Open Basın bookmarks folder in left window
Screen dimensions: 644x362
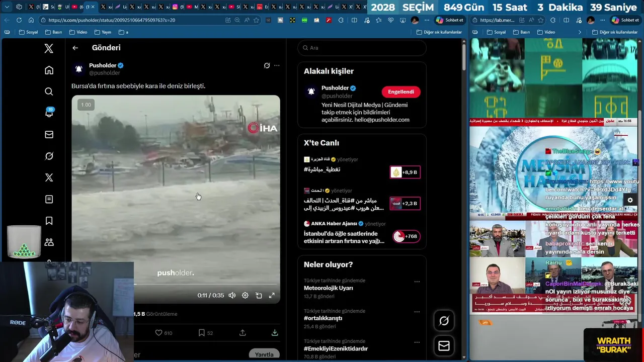[x=53, y=32]
